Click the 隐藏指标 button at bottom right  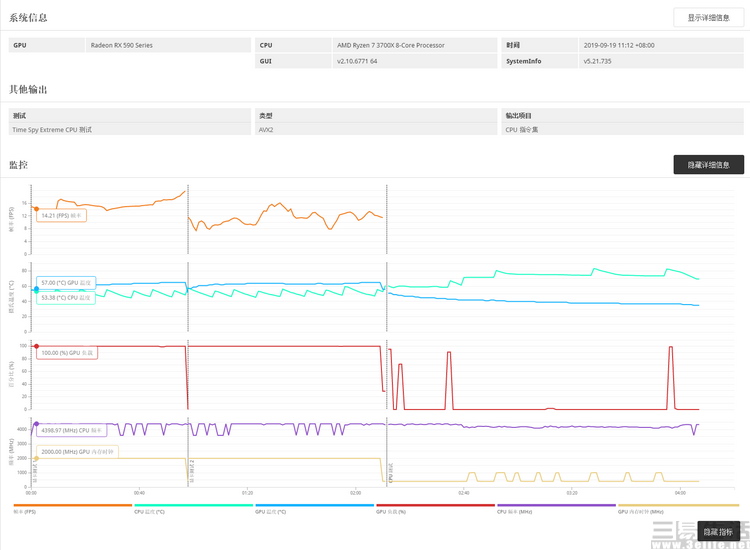[718, 532]
